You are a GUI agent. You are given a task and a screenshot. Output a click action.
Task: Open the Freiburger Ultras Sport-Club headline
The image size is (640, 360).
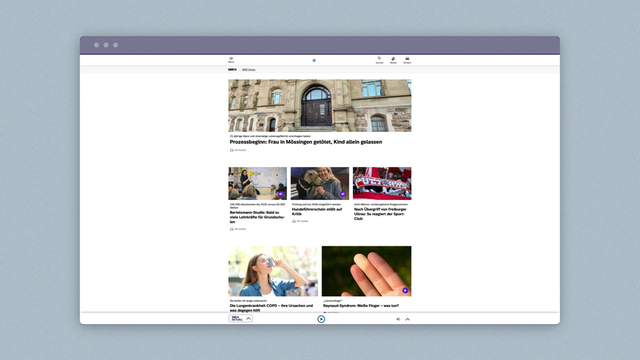380,214
